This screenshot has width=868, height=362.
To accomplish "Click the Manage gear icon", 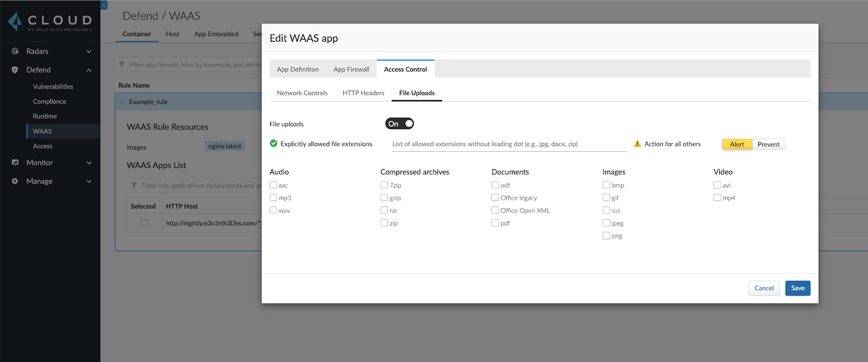I will point(15,181).
